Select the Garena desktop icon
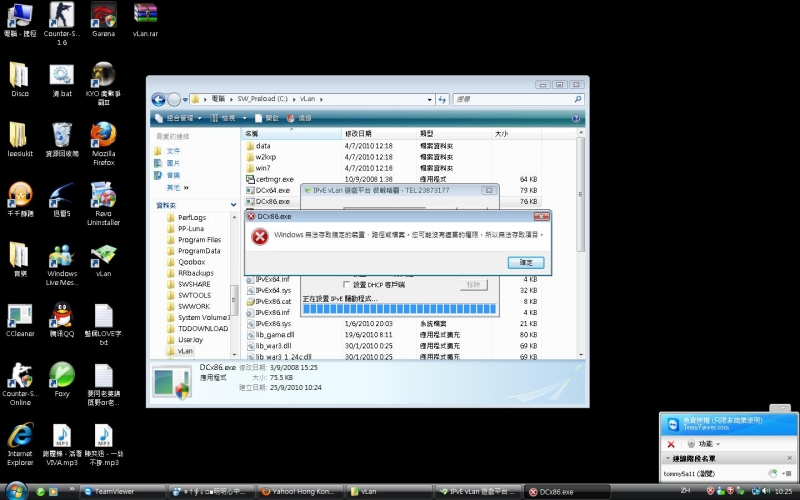Viewport: 800px width, 500px height. pos(102,17)
